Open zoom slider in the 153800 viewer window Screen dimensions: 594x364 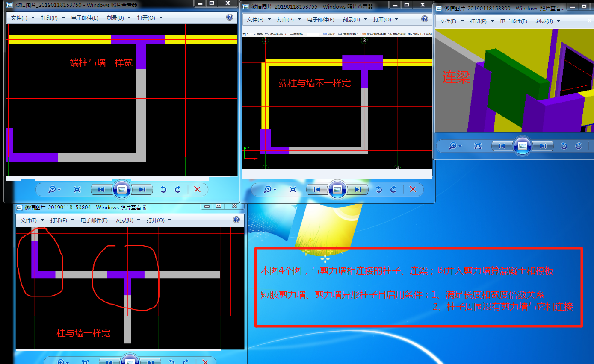[x=455, y=146]
